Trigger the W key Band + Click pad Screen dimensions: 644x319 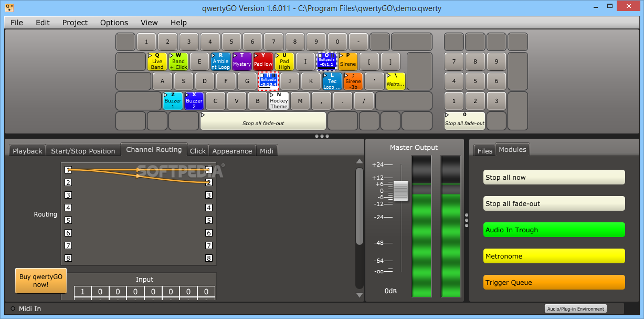178,61
